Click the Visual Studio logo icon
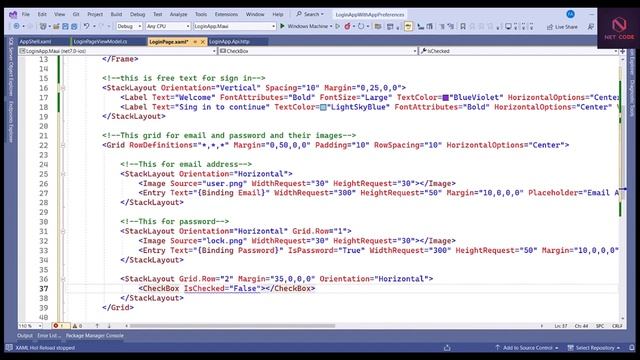Screen dimensions: 640x360 coord(13,15)
